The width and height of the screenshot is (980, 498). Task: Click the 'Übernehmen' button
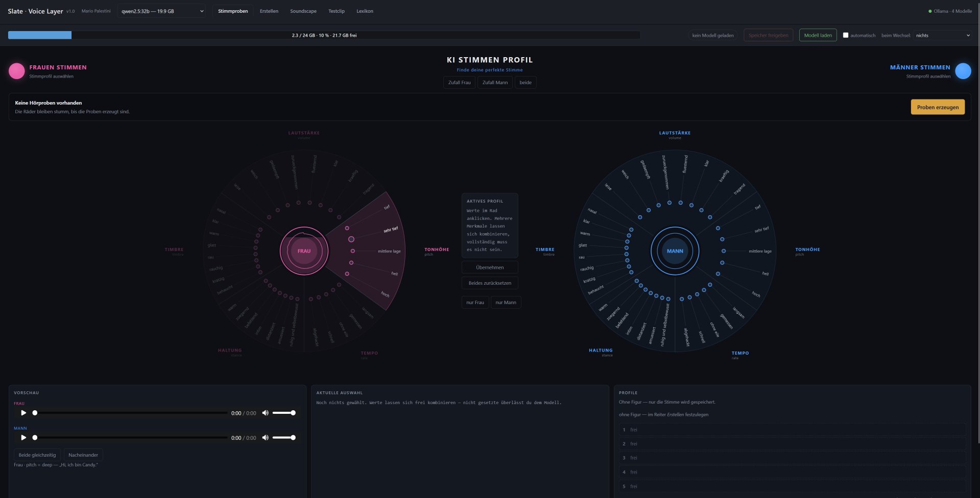pyautogui.click(x=490, y=267)
